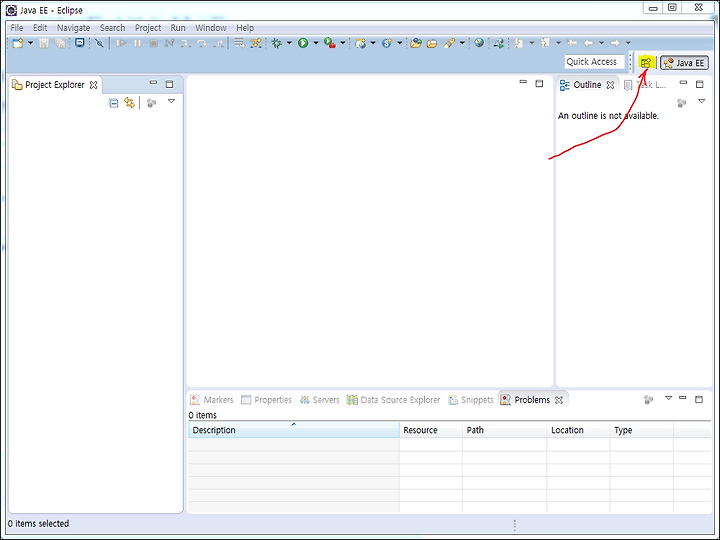Switch to the Task List tab
The width and height of the screenshot is (720, 540).
point(645,85)
